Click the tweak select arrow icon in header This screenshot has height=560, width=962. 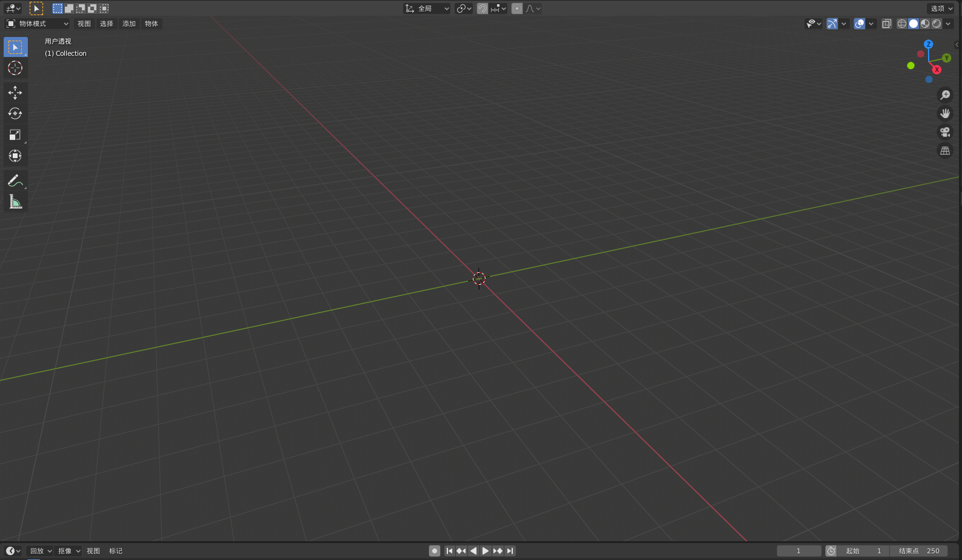coord(36,8)
